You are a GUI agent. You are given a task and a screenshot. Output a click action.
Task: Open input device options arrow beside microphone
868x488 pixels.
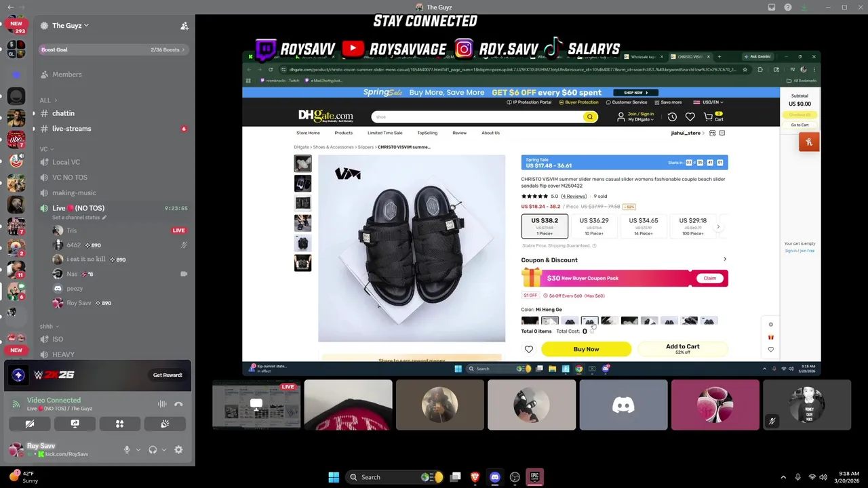(138, 450)
